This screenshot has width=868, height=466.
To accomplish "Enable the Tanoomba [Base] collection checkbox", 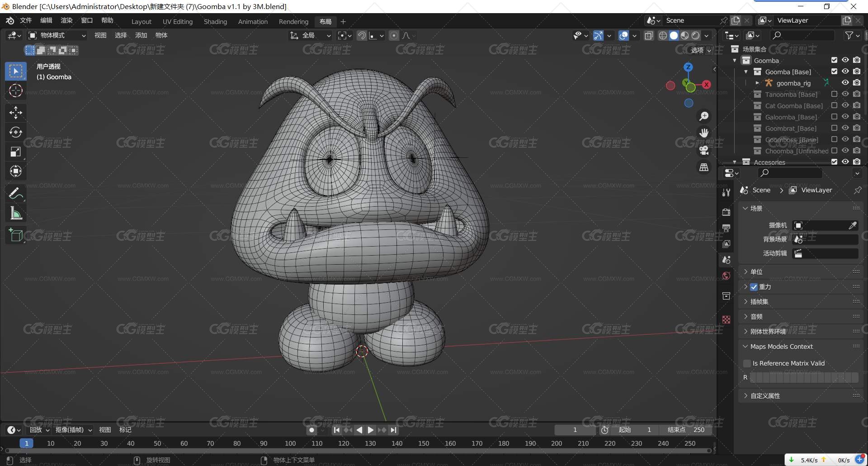I will point(834,94).
